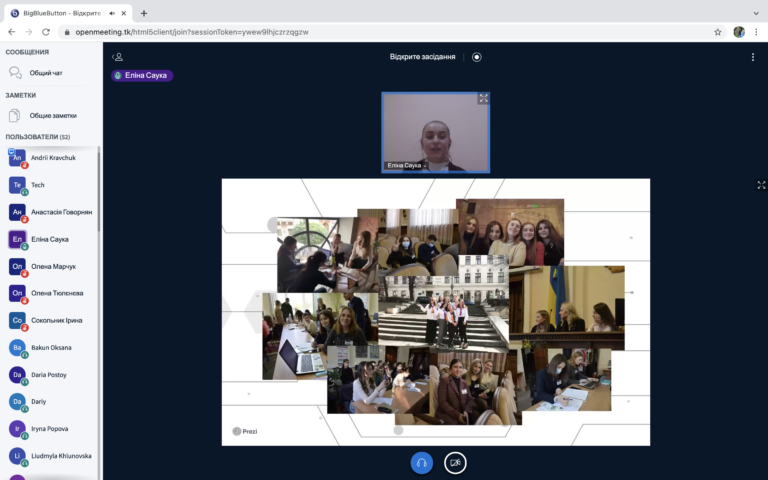The width and height of the screenshot is (768, 480).
Task: Click the Еліна Саука talking indicator
Action: click(142, 76)
